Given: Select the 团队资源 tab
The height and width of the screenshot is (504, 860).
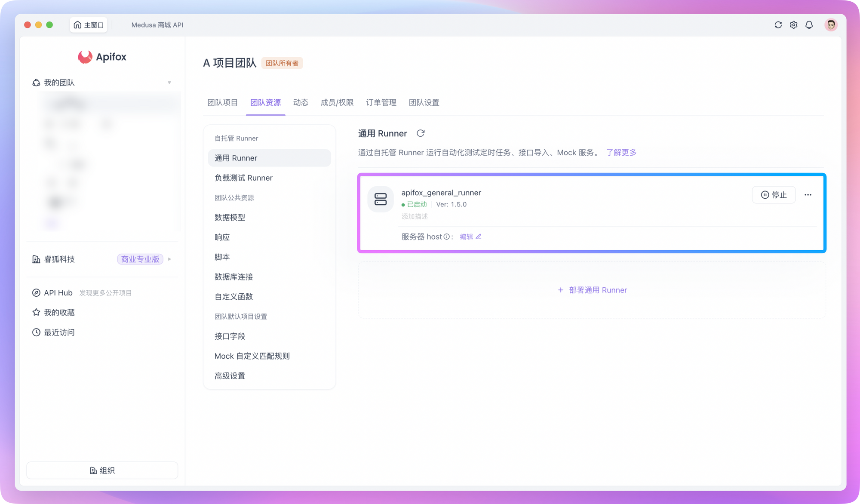Looking at the screenshot, I should (x=266, y=102).
